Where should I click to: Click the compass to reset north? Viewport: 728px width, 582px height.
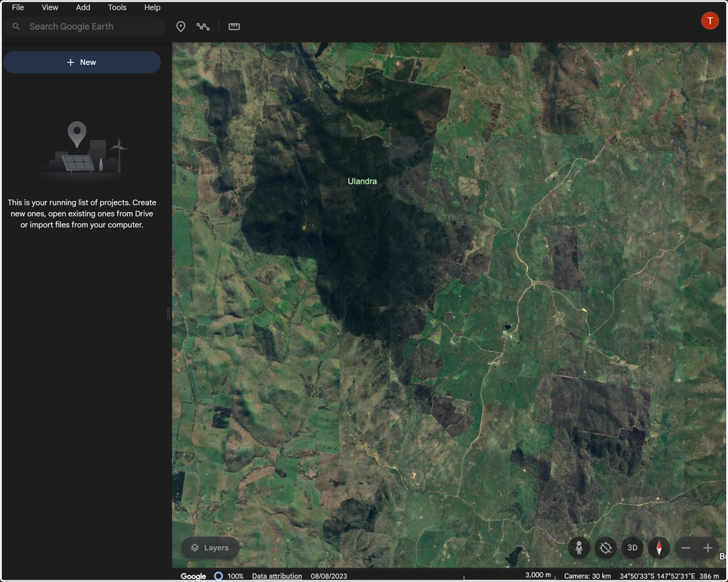(x=659, y=548)
